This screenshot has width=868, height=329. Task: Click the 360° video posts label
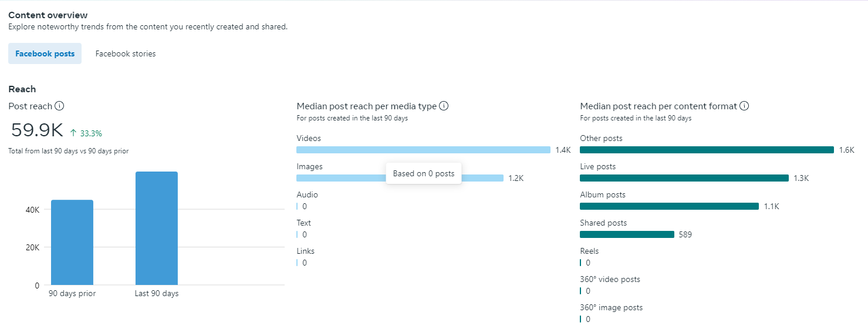(x=610, y=279)
